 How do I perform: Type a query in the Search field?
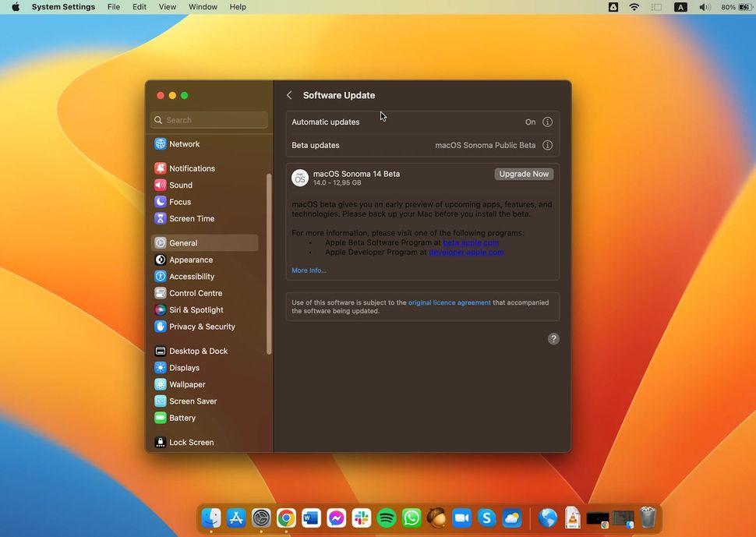pyautogui.click(x=208, y=119)
